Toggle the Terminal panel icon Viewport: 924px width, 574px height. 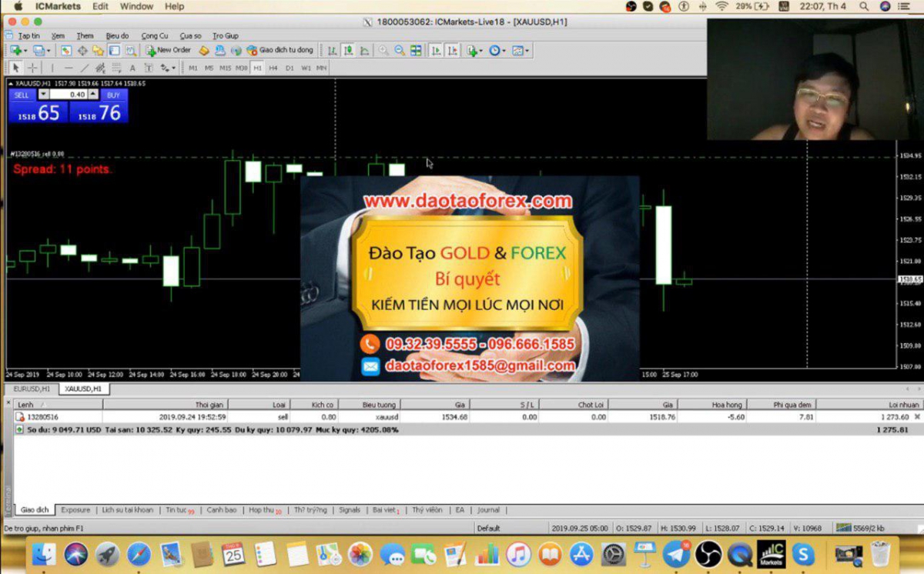coord(114,50)
